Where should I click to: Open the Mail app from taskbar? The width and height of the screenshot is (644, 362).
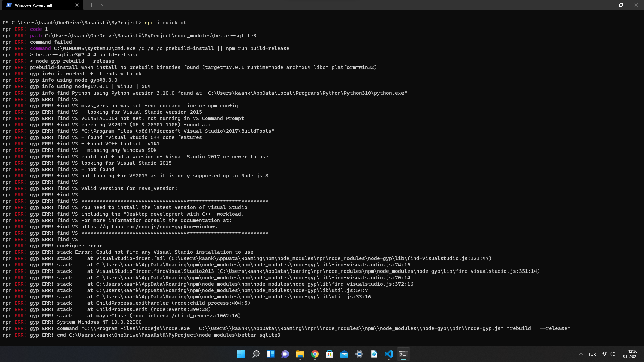click(x=344, y=354)
